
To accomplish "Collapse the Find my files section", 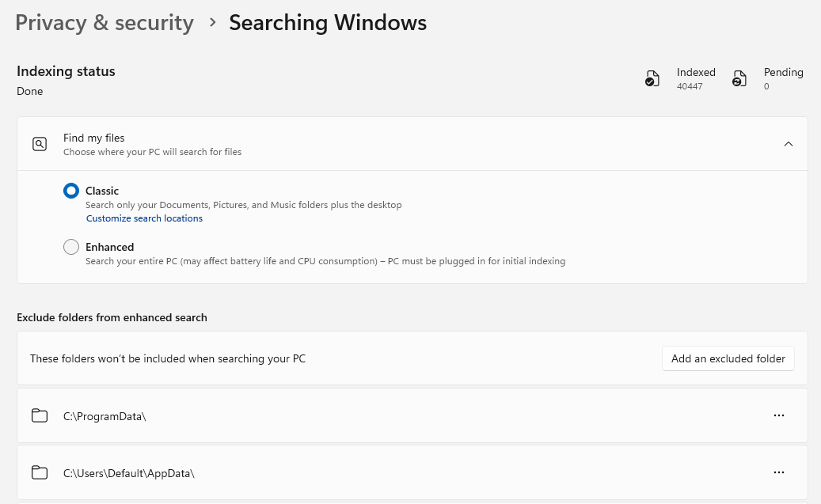I will [789, 144].
